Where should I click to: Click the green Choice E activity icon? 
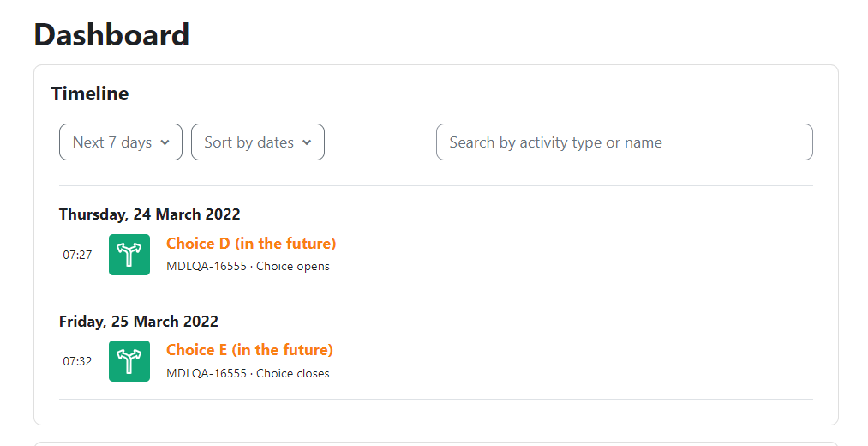(x=129, y=361)
